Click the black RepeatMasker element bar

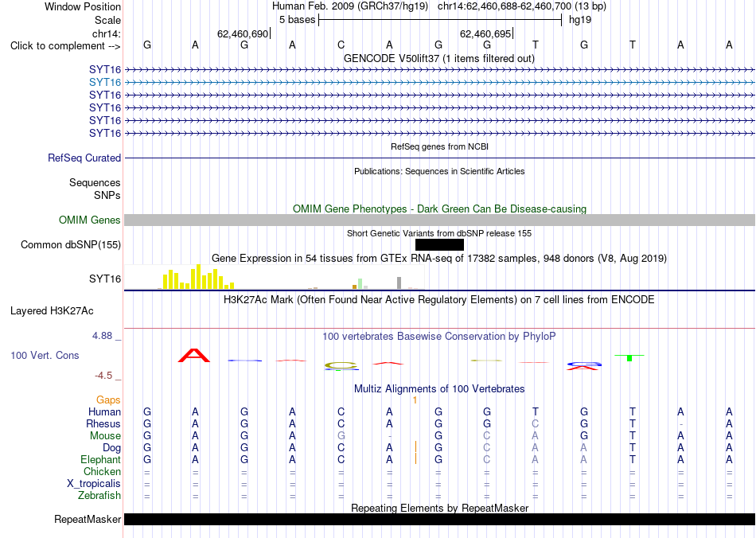pyautogui.click(x=439, y=519)
